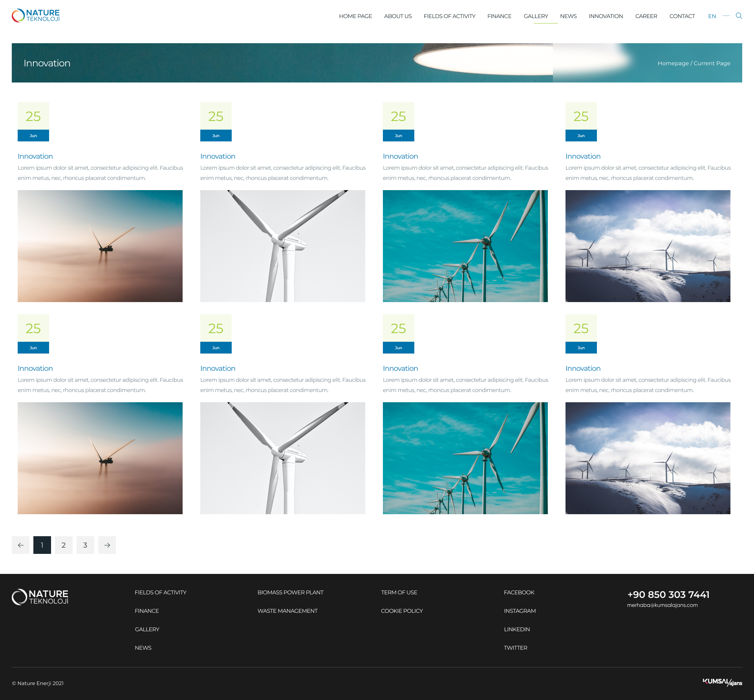
Task: Open the snowy hillside turbines thumbnail in first row
Action: click(648, 246)
